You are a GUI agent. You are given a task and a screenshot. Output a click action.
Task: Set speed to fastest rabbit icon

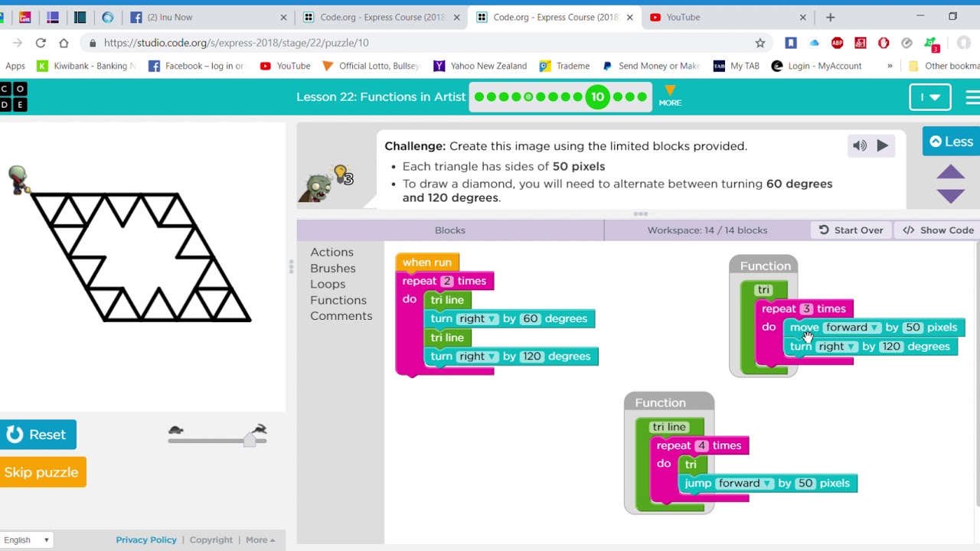[x=260, y=429]
